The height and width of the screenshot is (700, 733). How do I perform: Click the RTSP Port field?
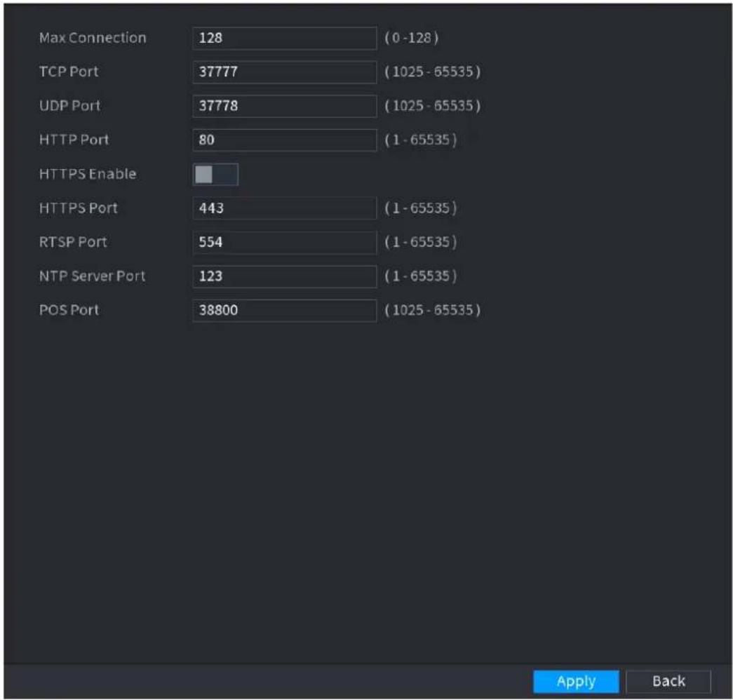point(284,242)
